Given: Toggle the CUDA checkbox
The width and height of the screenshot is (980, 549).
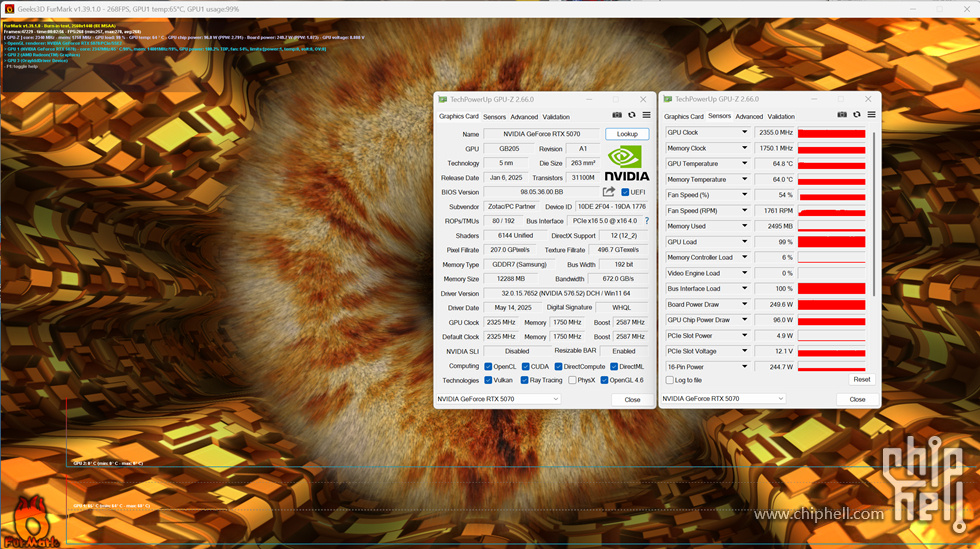Looking at the screenshot, I should pyautogui.click(x=526, y=366).
